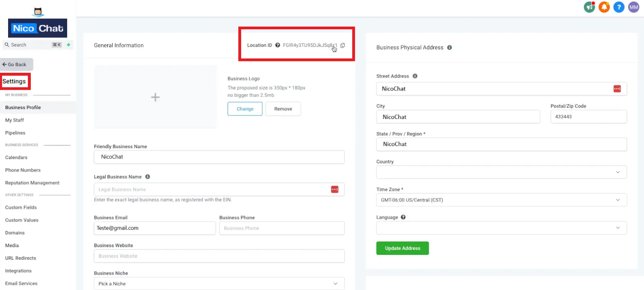Open Custom Fields settings
The height and width of the screenshot is (290, 644).
pyautogui.click(x=21, y=208)
